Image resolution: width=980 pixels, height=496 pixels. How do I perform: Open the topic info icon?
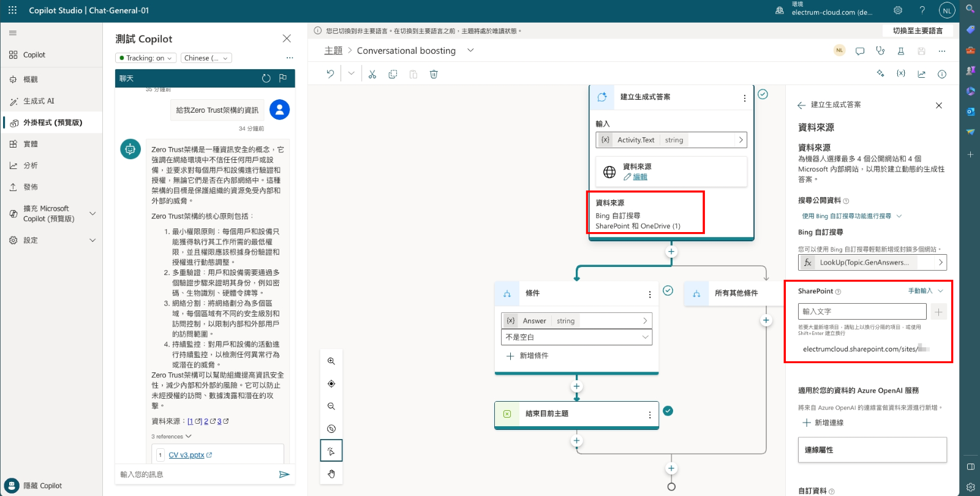click(x=942, y=73)
